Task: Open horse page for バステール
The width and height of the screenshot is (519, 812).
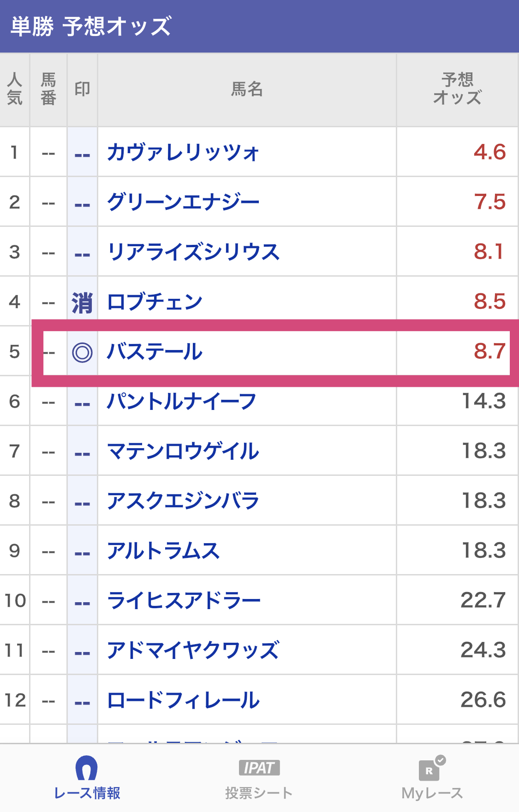Action: pyautogui.click(x=155, y=352)
